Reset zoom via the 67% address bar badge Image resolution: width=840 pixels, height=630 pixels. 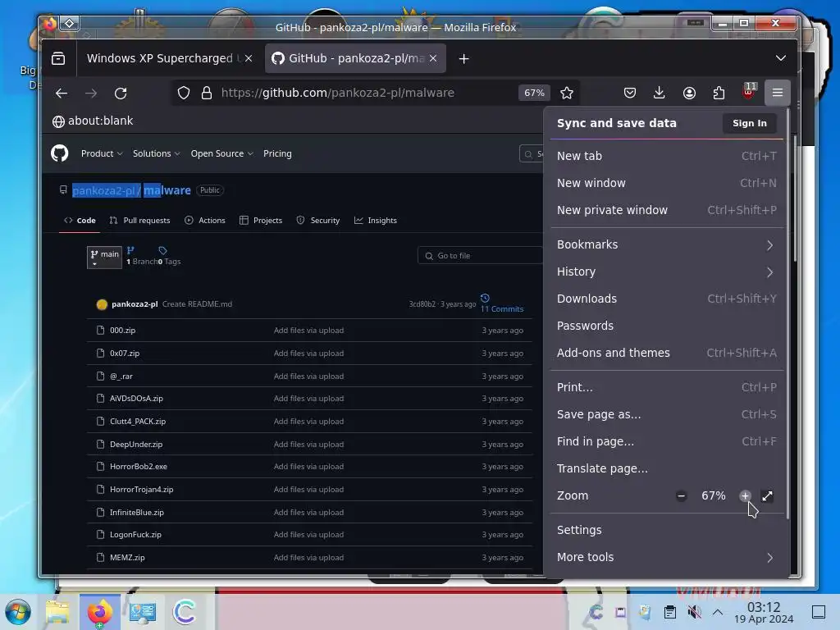(534, 93)
